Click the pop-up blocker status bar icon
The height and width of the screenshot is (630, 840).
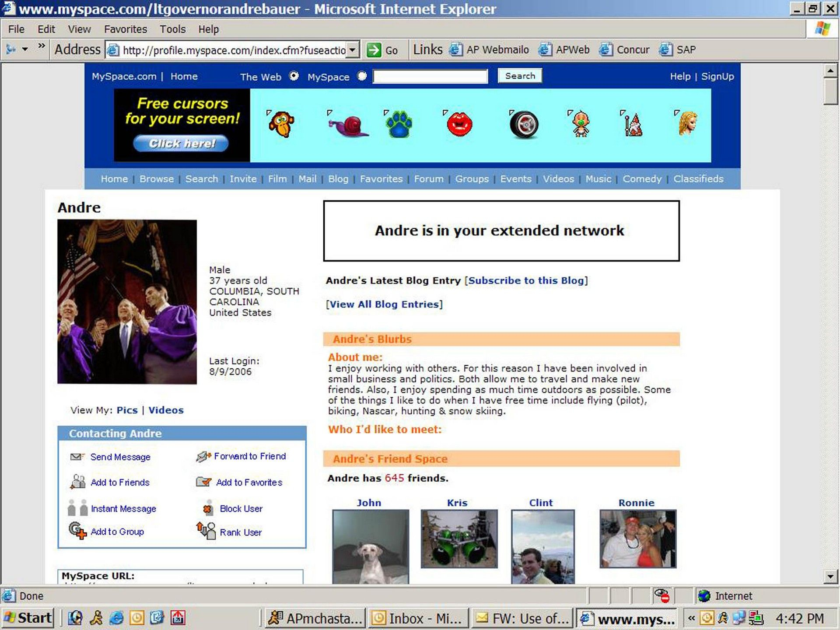(661, 595)
